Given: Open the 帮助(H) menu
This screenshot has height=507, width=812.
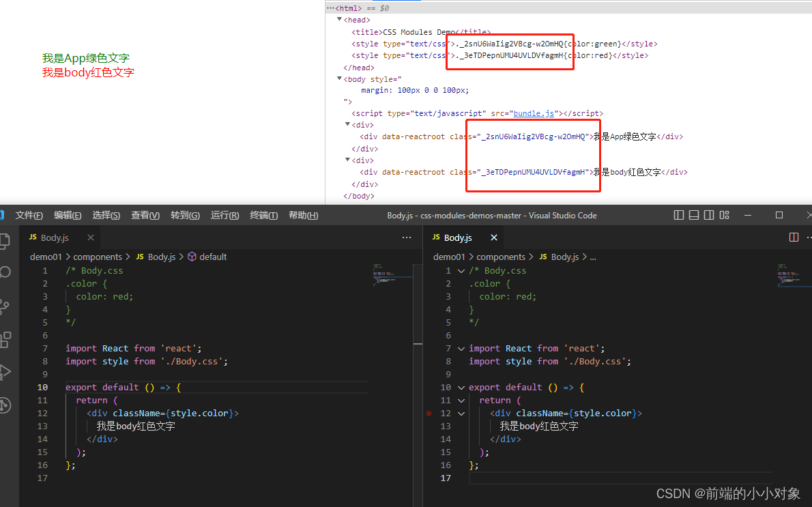Looking at the screenshot, I should (304, 216).
